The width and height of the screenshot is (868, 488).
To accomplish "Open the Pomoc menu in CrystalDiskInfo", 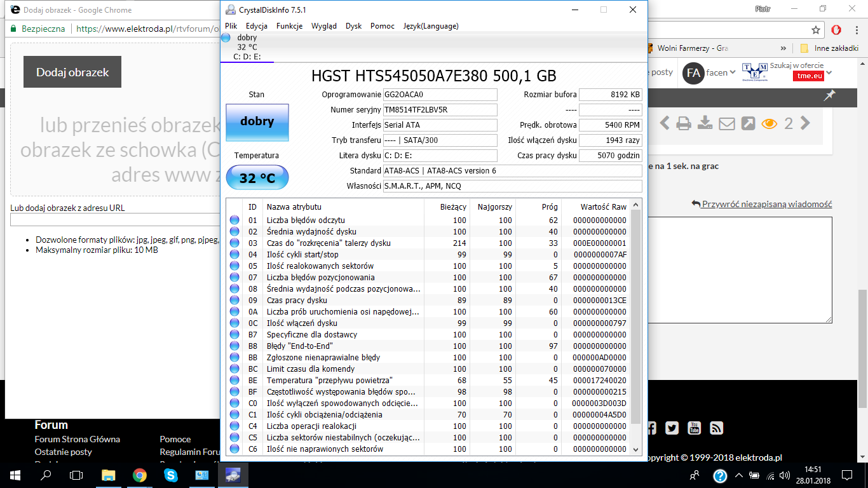I will click(383, 26).
